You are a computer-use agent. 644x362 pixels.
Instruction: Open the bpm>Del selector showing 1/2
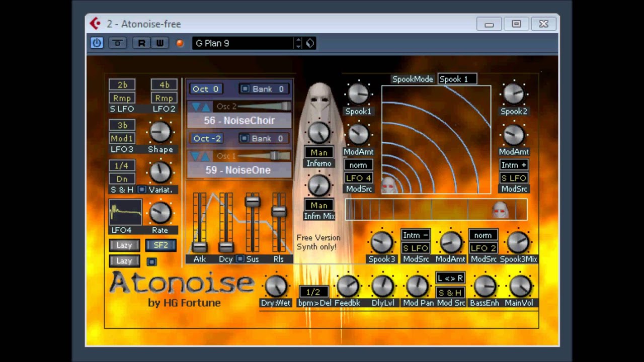click(x=313, y=292)
